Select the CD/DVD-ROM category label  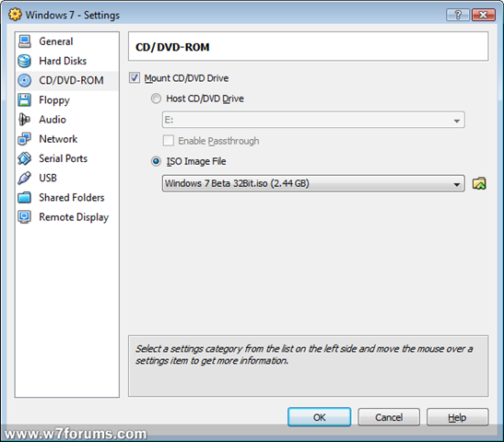point(71,80)
